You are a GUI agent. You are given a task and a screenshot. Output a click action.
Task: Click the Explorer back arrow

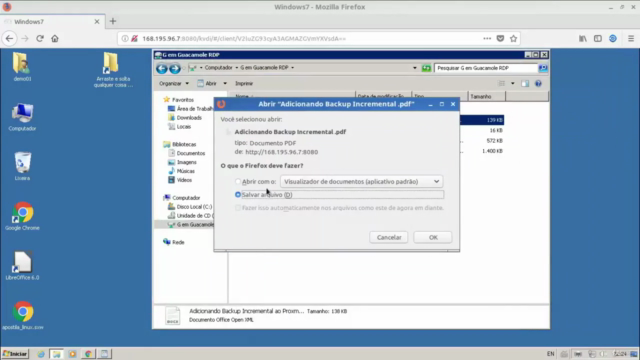pos(162,68)
